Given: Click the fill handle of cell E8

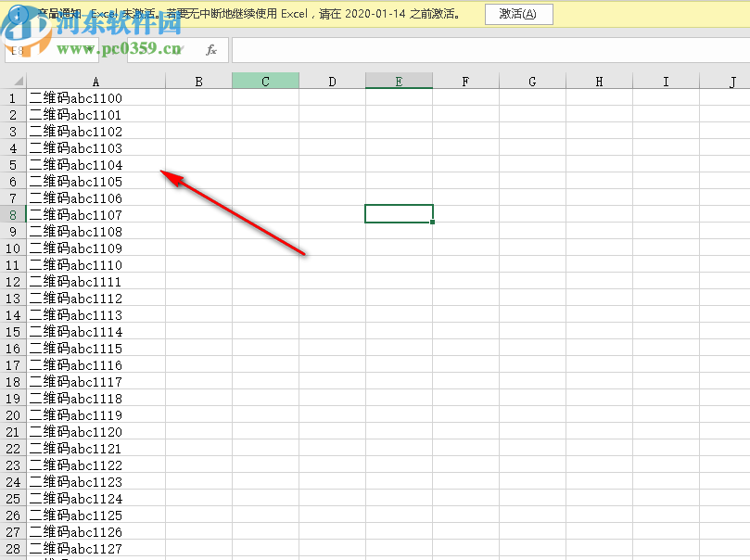Looking at the screenshot, I should (x=432, y=222).
